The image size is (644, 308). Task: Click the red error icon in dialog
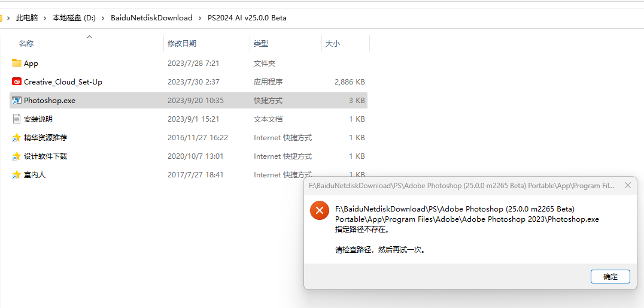pyautogui.click(x=320, y=210)
